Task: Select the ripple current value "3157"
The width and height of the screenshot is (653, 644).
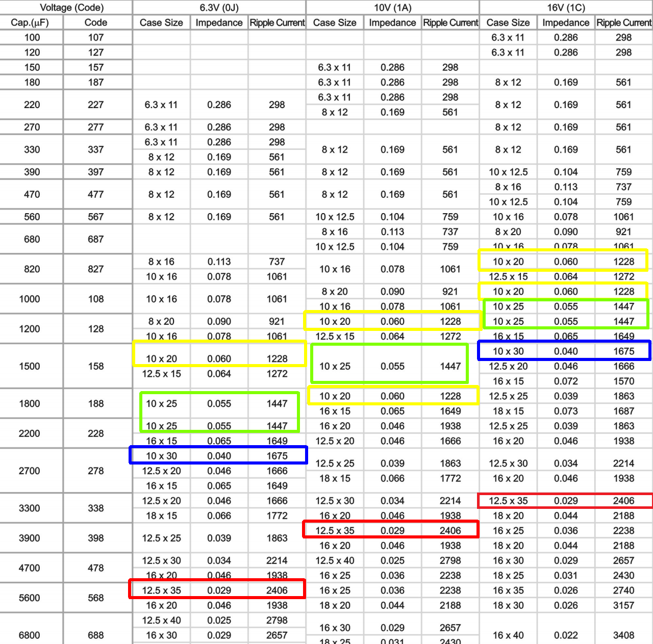Action: 624,605
